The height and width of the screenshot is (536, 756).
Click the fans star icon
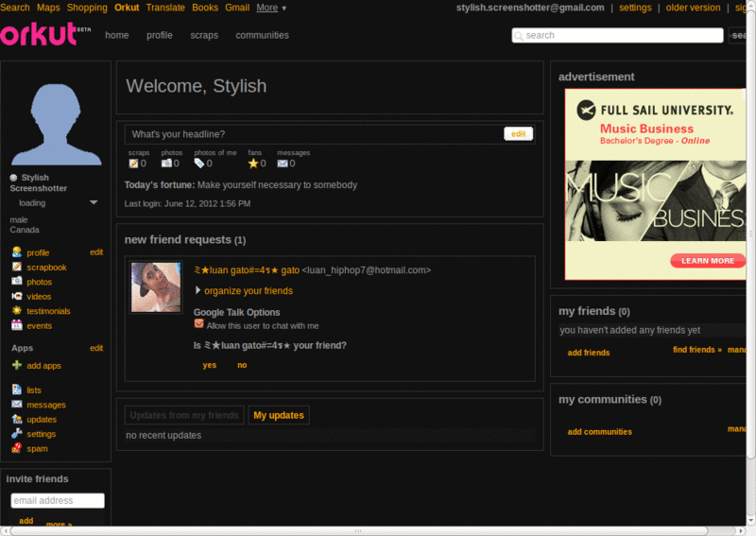pos(253,164)
